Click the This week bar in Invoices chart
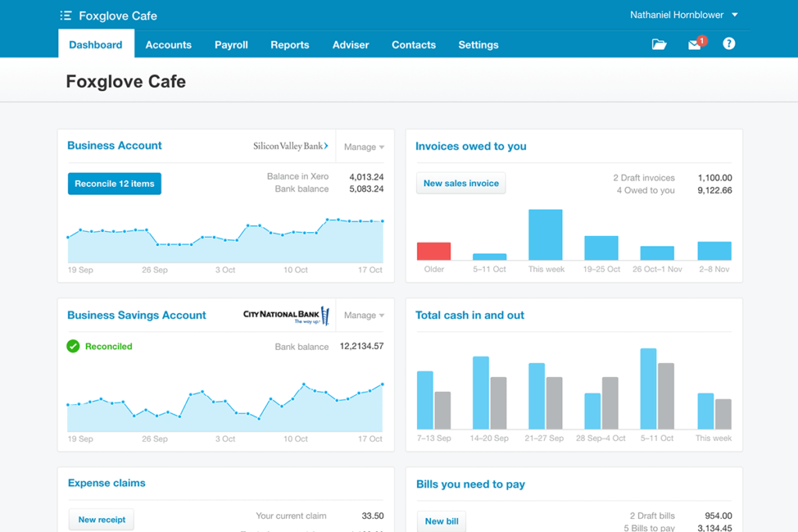The width and height of the screenshot is (798, 532). pyautogui.click(x=545, y=234)
